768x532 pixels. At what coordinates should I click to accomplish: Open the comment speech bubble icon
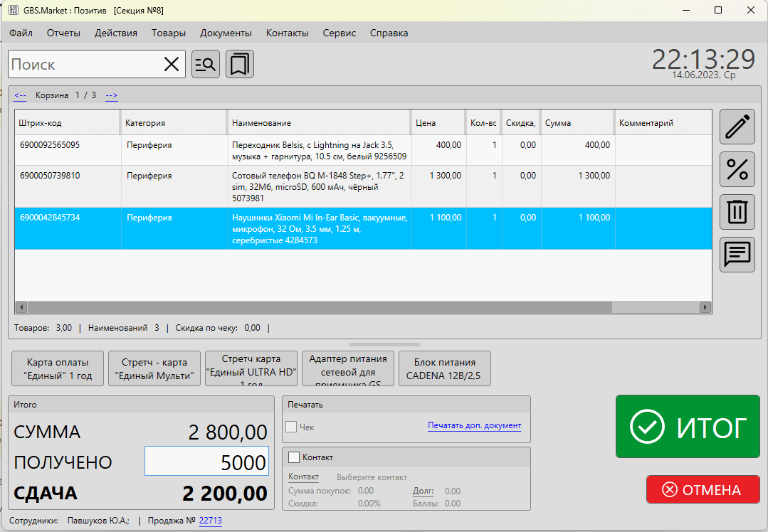pos(737,255)
